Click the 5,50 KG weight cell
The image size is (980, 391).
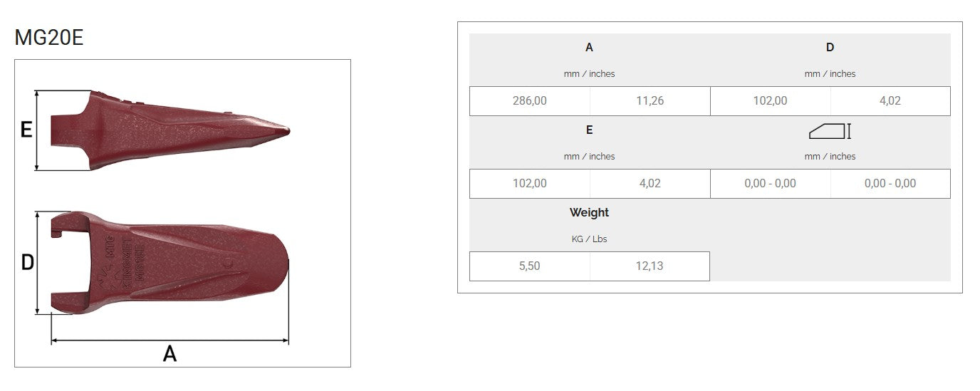530,266
